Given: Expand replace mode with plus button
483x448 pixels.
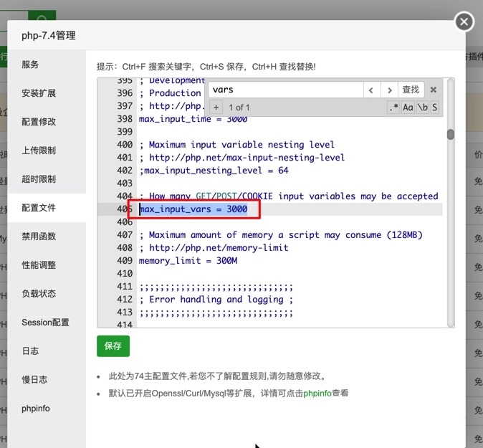Looking at the screenshot, I should point(216,108).
